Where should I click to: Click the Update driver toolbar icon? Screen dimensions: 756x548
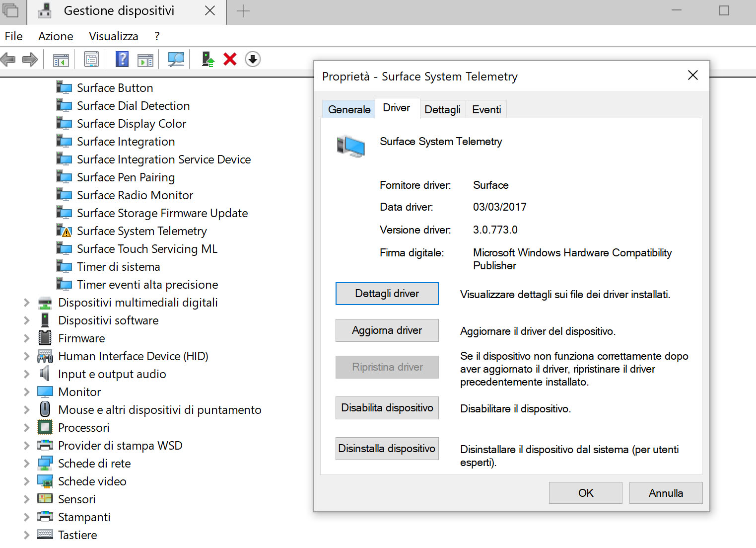(208, 59)
